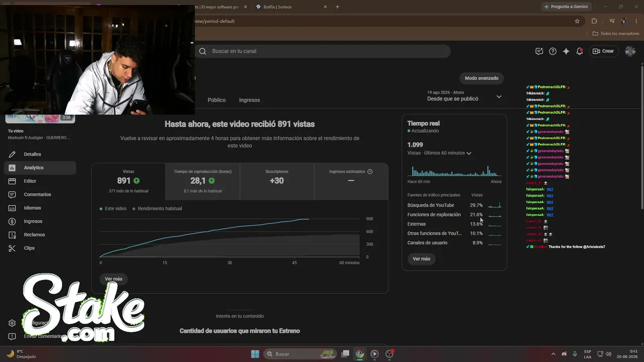This screenshot has height=362, width=644.
Task: Click the Chrome media control icon
Action: [x=612, y=21]
